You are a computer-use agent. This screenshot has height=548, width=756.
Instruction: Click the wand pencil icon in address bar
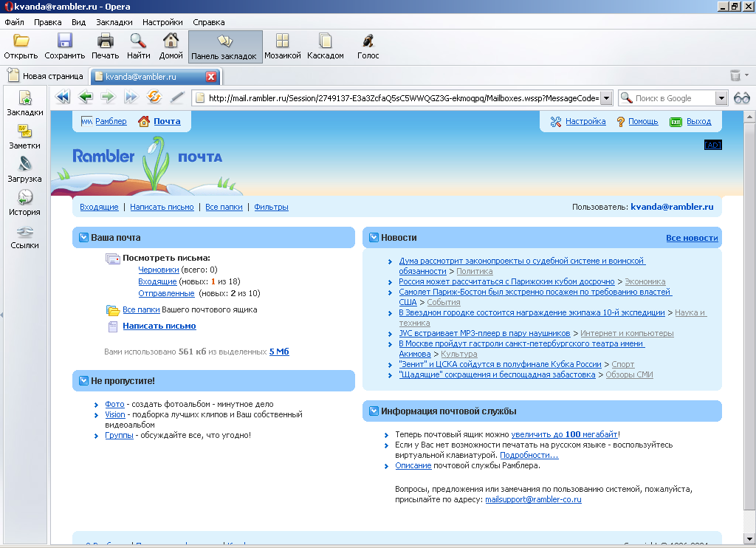pos(177,97)
